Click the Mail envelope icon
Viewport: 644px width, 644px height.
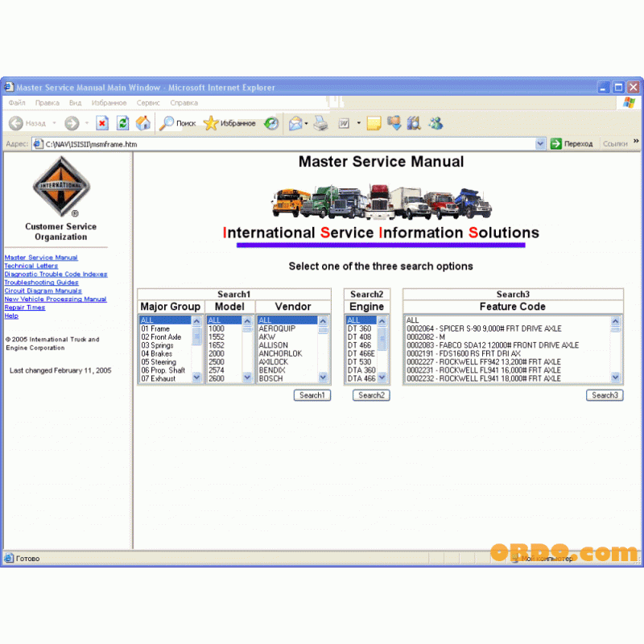295,123
